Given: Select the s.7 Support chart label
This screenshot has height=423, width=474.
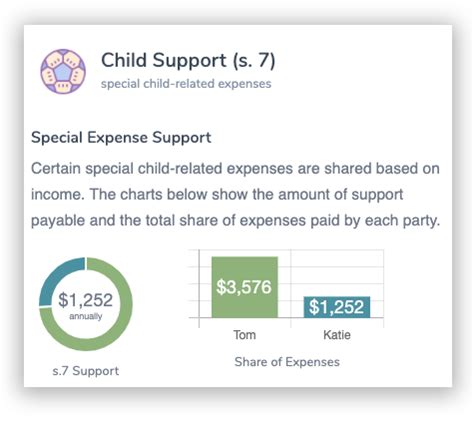Looking at the screenshot, I should pos(86,371).
